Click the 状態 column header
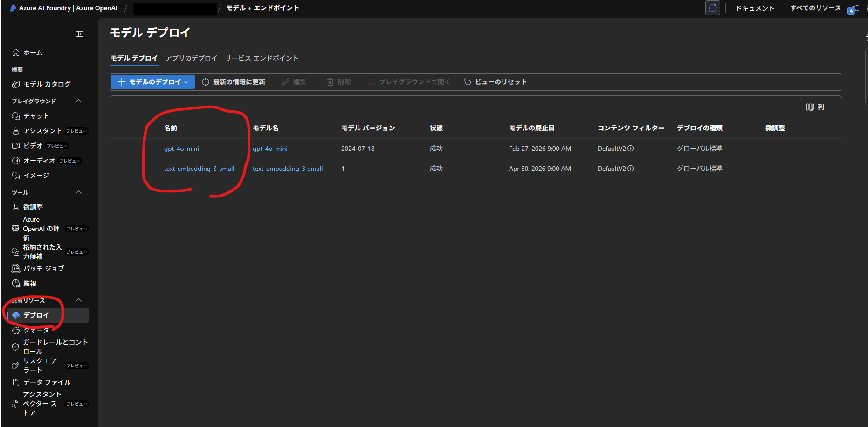The width and height of the screenshot is (868, 427). [436, 128]
